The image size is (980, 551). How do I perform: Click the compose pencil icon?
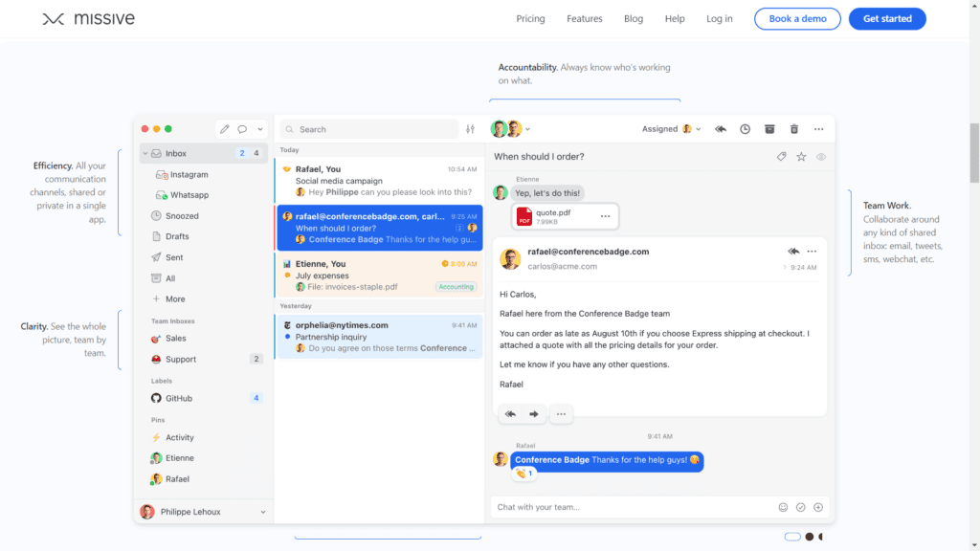click(x=224, y=129)
